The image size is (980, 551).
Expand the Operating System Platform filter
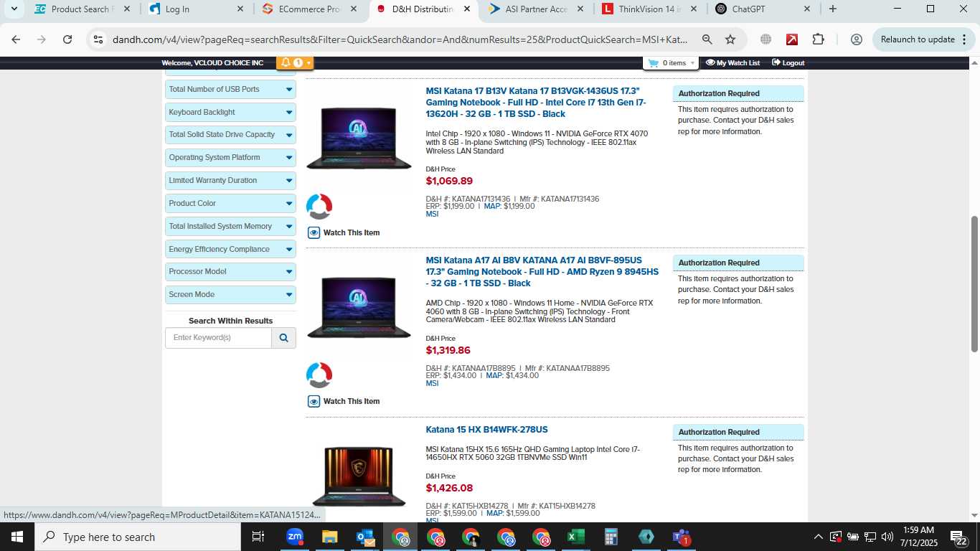pyautogui.click(x=230, y=158)
